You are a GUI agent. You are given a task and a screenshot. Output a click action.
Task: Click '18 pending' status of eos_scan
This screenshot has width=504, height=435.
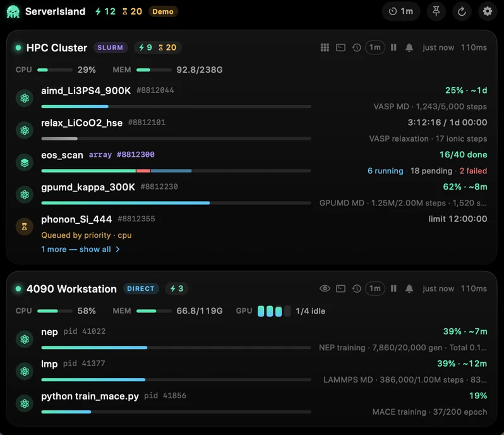click(431, 171)
